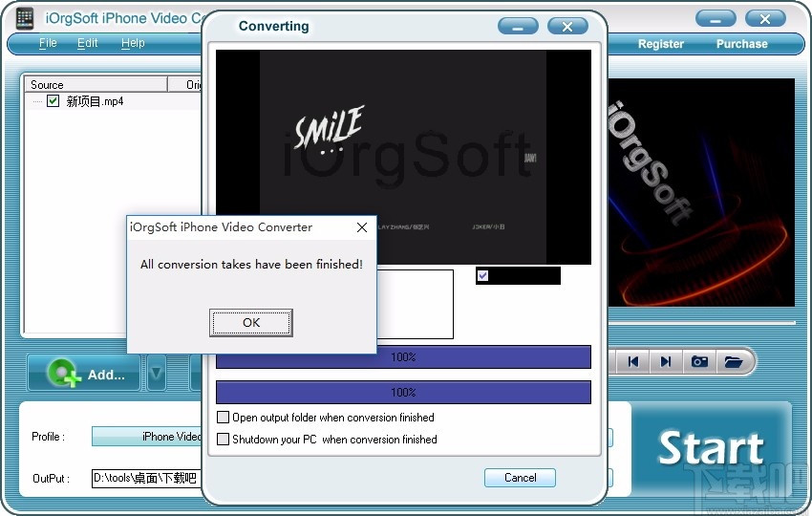Uncheck the 新项目.mp4 source file

[53, 101]
